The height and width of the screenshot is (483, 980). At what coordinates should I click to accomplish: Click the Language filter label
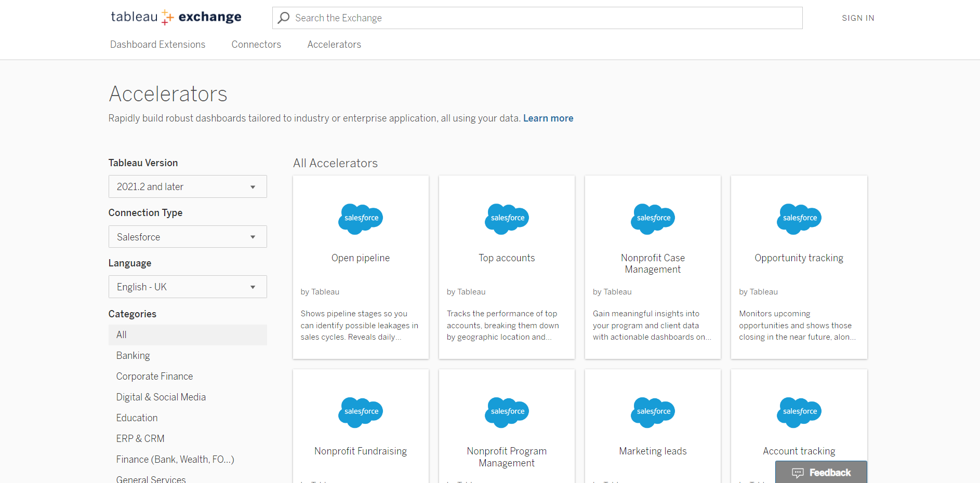(130, 263)
